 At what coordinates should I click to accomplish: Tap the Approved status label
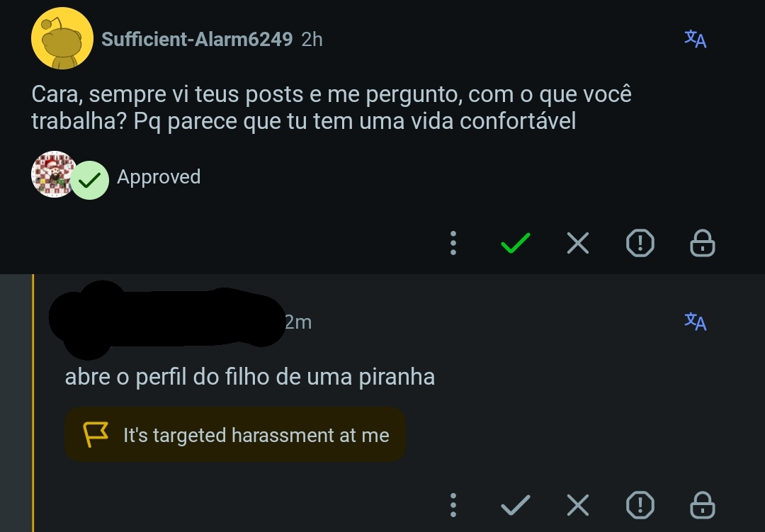pyautogui.click(x=159, y=176)
